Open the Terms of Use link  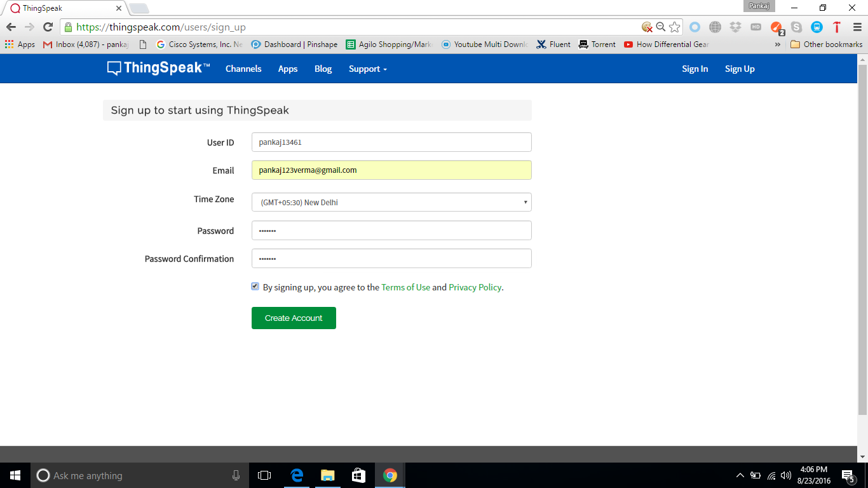click(x=405, y=287)
